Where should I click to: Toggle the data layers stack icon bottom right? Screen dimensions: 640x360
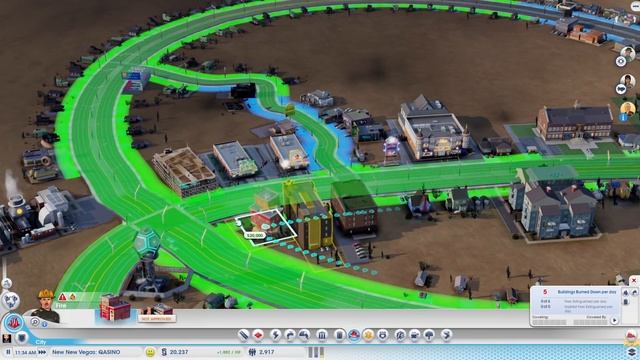(631, 352)
